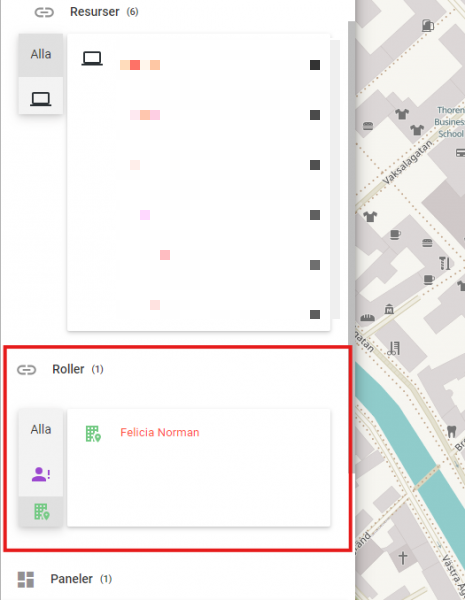Click the laptop icon in resource list
Screen dimensions: 465x600
(92, 59)
